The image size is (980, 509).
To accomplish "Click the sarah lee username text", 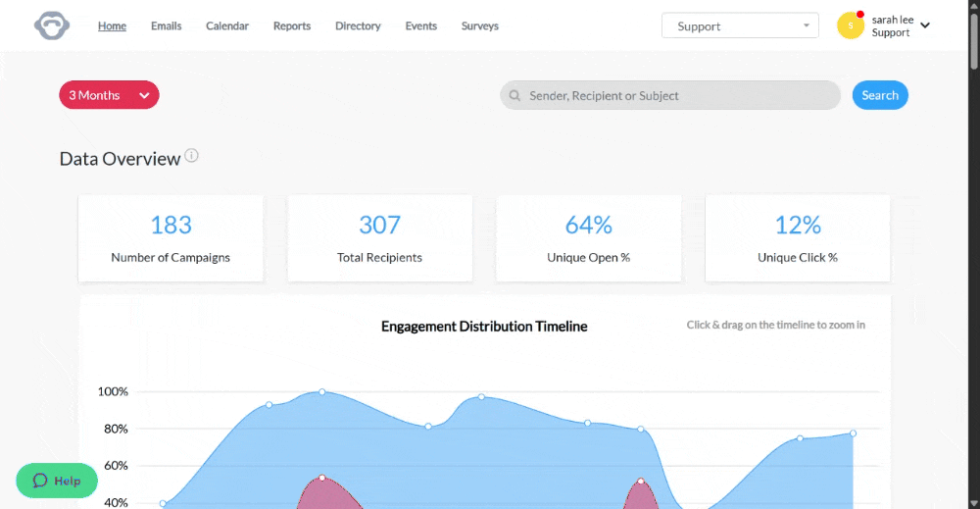I will coord(893,20).
